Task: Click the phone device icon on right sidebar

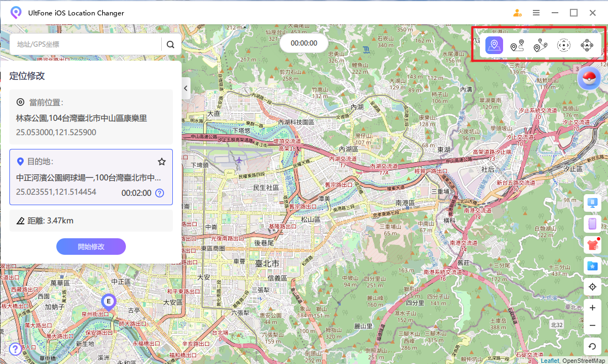Action: tap(593, 223)
